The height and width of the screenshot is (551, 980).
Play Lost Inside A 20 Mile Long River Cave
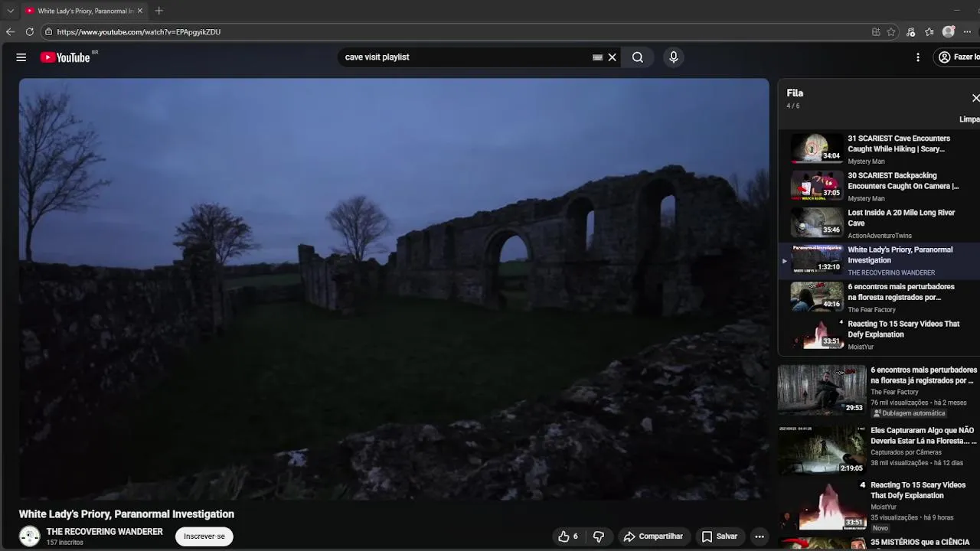tap(879, 223)
